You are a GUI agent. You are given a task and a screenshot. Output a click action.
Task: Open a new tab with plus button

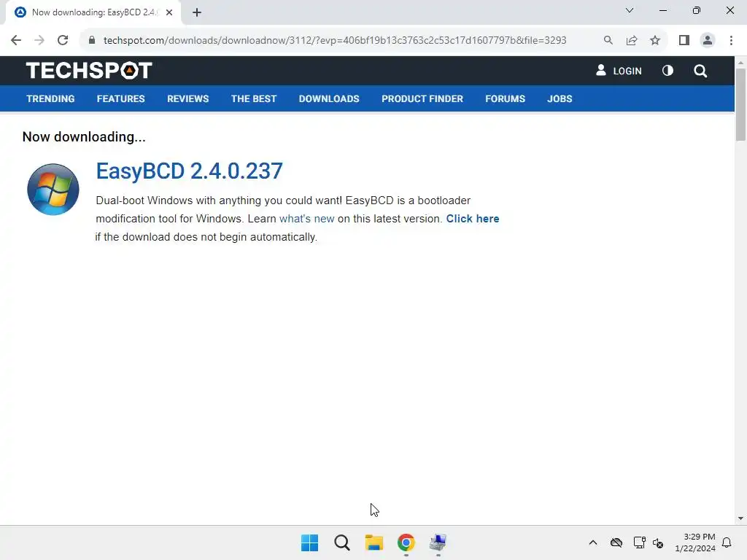pyautogui.click(x=197, y=12)
